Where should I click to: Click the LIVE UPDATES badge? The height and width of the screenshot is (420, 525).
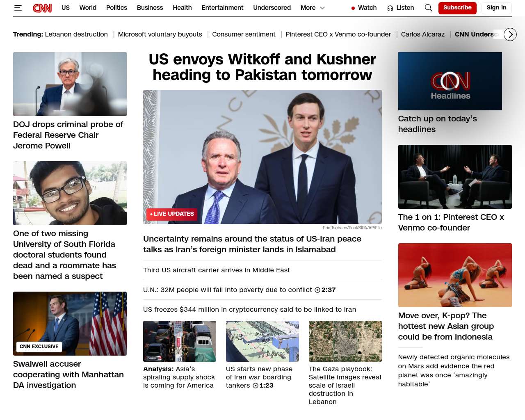tap(172, 214)
